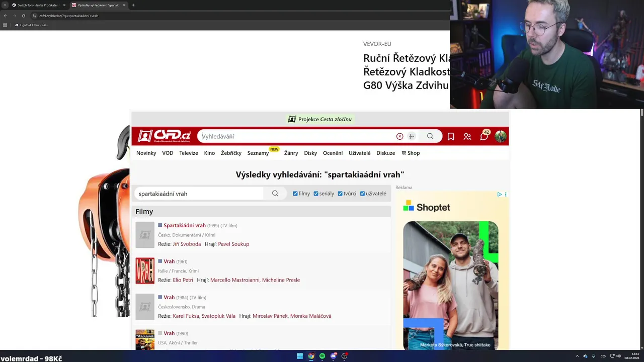This screenshot has height=362, width=644.
Task: Switch to Switch Tony Hawks Pro Skater tab
Action: 38,5
